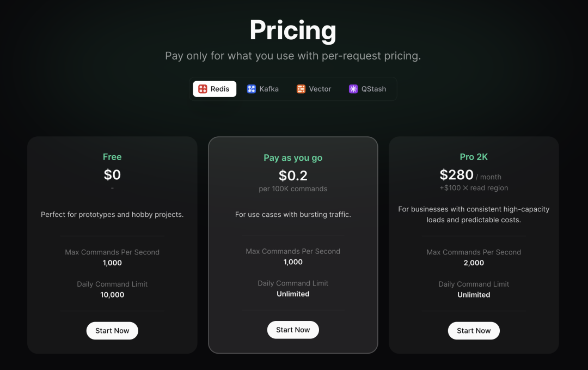Click the Redis cube icon
588x370 pixels.
202,88
